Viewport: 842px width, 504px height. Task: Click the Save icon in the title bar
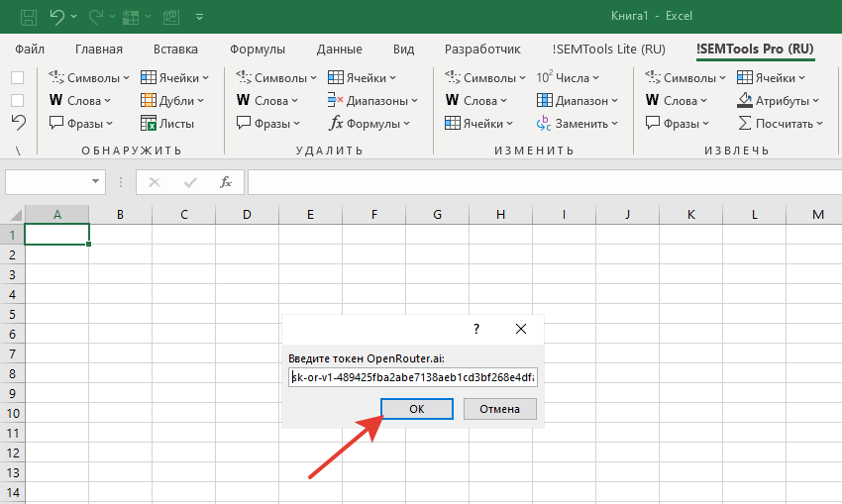point(29,17)
